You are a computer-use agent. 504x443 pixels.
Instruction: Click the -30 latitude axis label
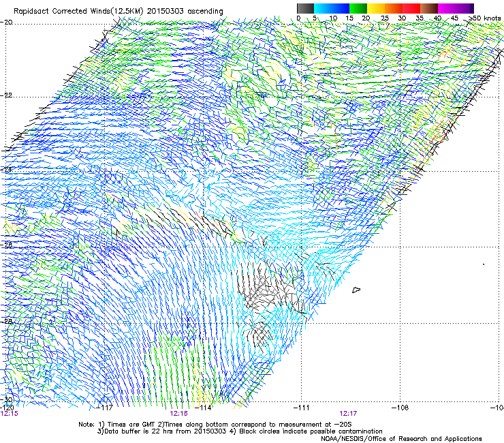tap(6, 399)
